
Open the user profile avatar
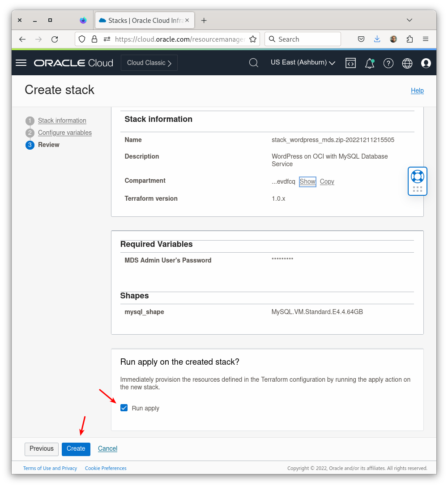coord(426,63)
